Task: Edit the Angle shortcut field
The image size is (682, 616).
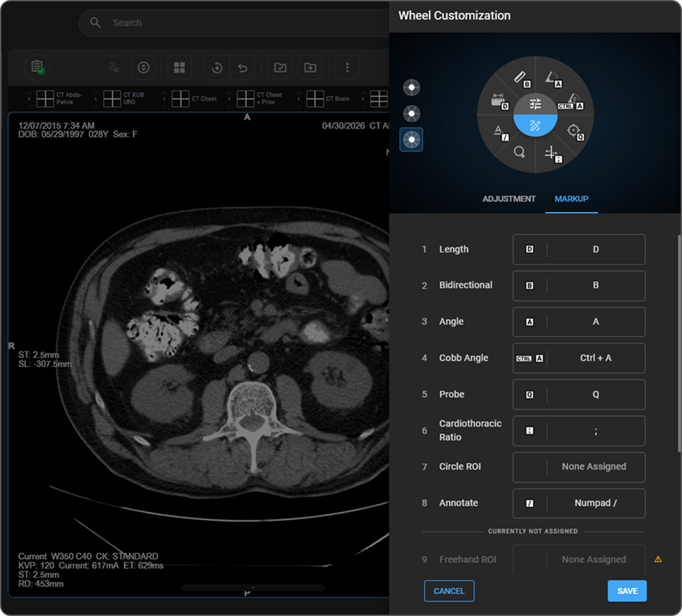Action: coord(579,322)
